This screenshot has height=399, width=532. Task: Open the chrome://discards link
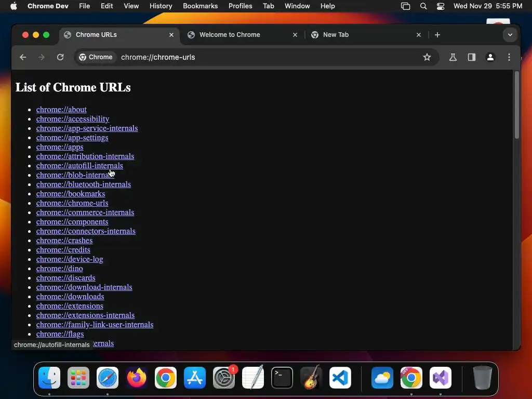coord(66,278)
